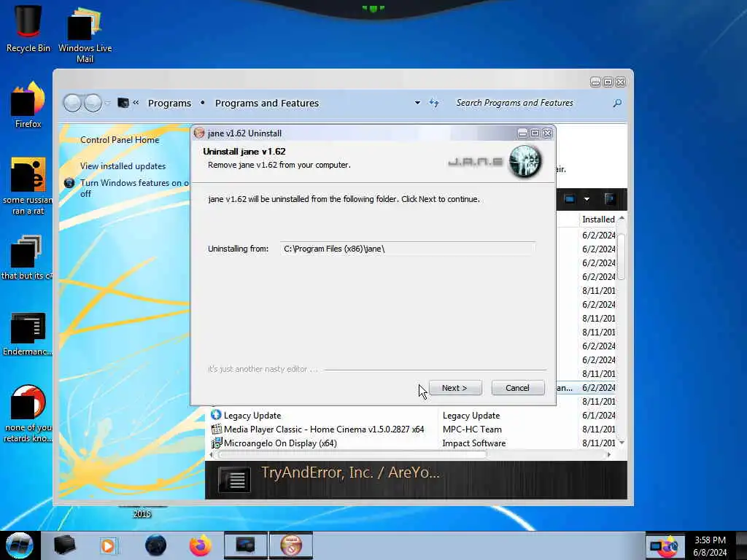Viewport: 747px width, 560px height.
Task: Cancel the jane uninstall
Action: (x=517, y=388)
